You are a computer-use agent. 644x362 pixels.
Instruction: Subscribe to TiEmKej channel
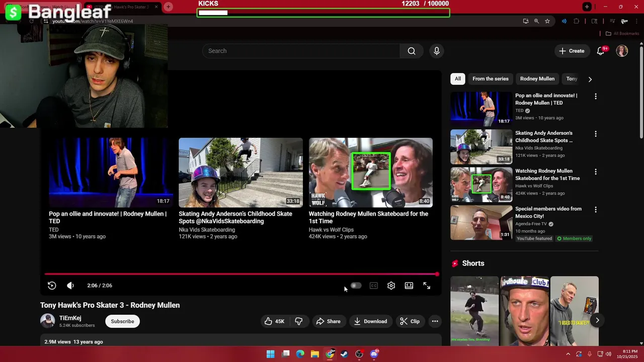(x=122, y=321)
